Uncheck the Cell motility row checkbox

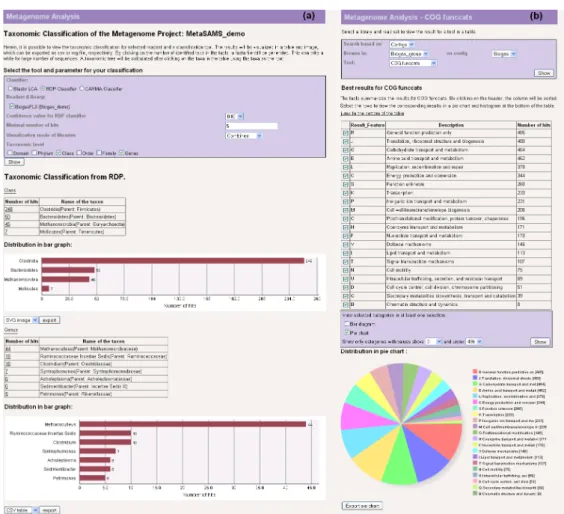(346, 270)
